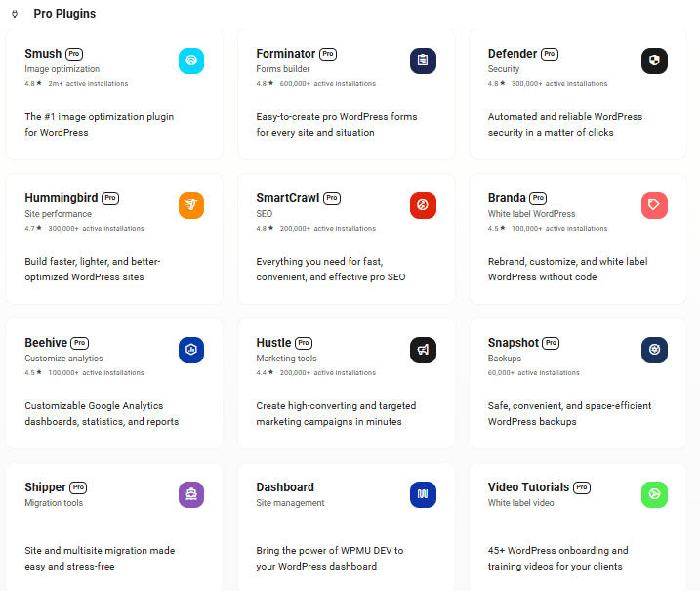This screenshot has width=700, height=591.
Task: Click the Beehive analytics icon
Action: 191,350
